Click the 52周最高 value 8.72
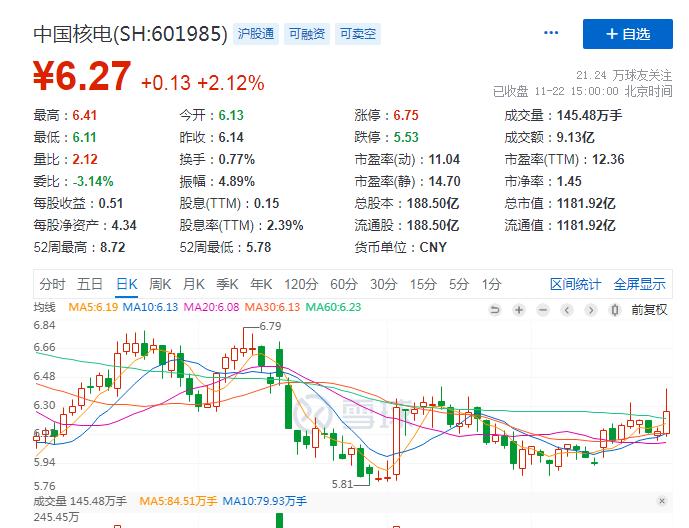This screenshot has height=528, width=689. [x=112, y=247]
